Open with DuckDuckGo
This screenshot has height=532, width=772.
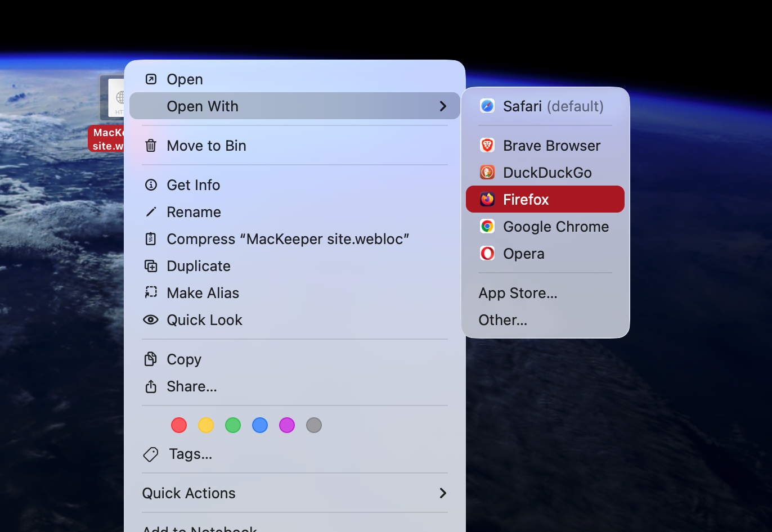(x=545, y=172)
